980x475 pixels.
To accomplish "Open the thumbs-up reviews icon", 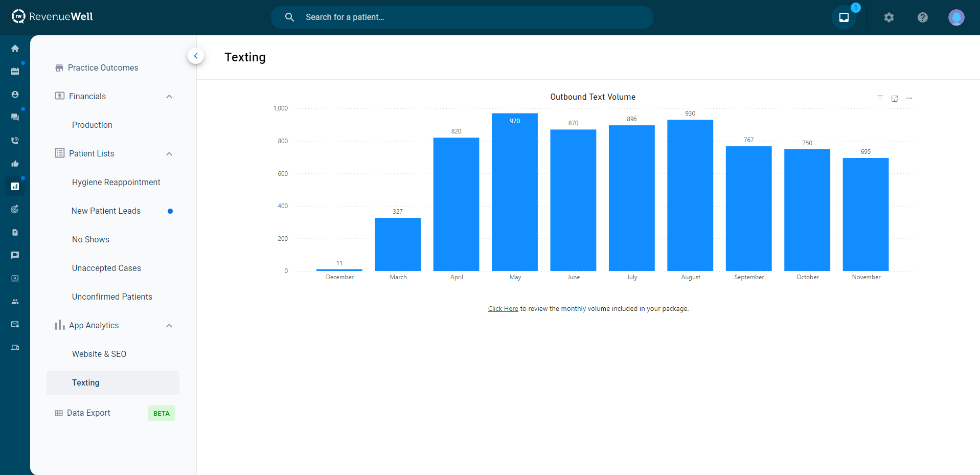I will (x=15, y=164).
